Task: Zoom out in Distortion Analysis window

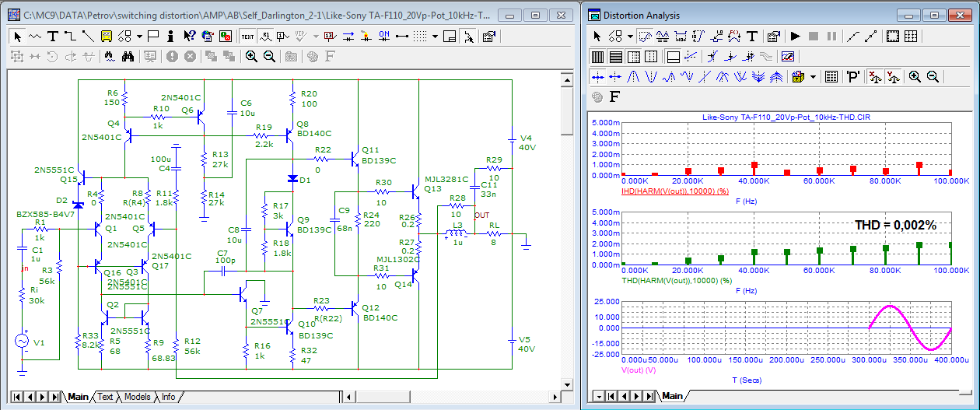Action: [x=933, y=76]
